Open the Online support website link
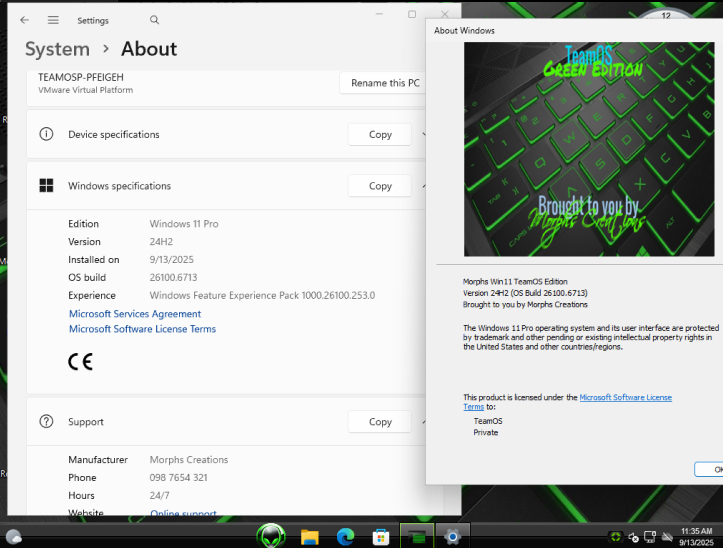Screen dimensions: 723x548 pos(183,513)
